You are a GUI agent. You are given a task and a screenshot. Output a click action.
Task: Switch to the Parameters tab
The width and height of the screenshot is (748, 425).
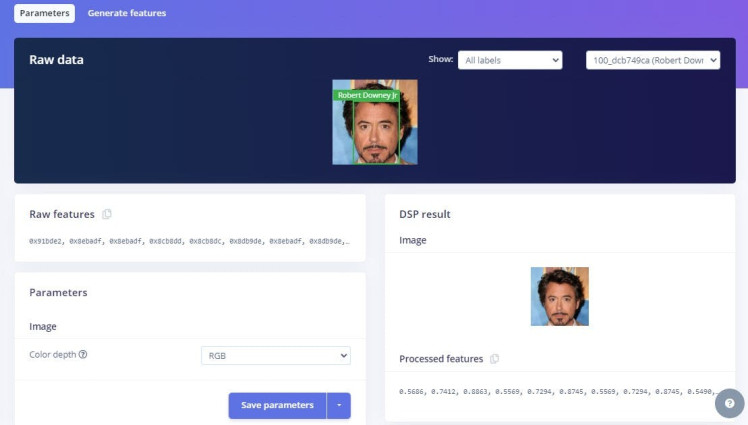(44, 13)
